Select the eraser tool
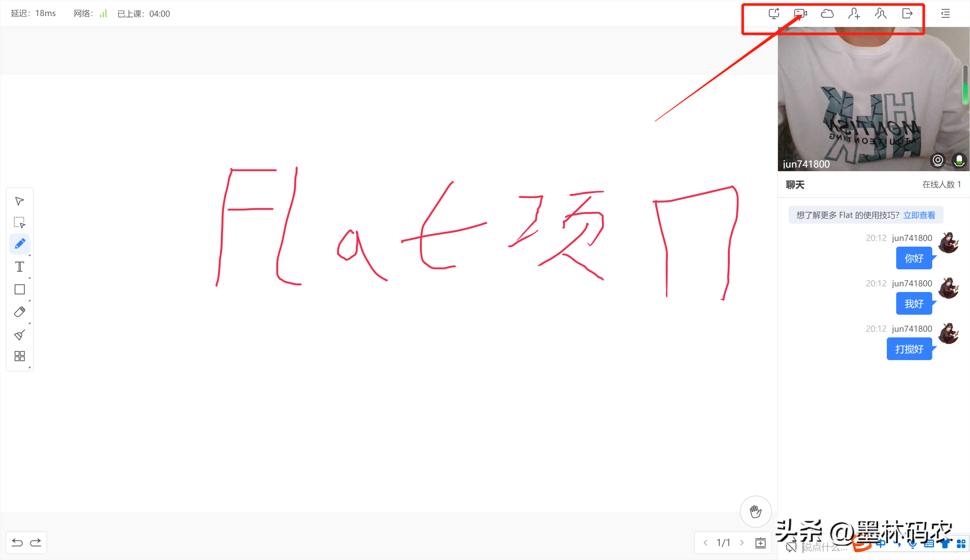 tap(20, 312)
